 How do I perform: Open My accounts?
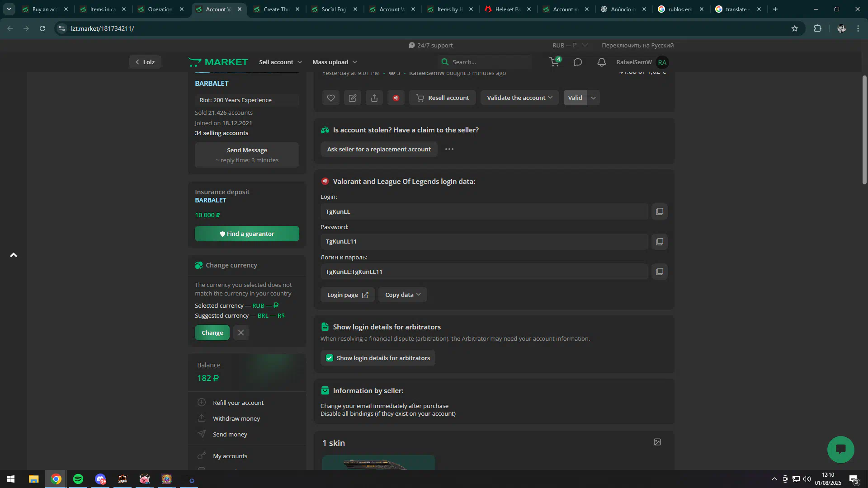(230, 456)
